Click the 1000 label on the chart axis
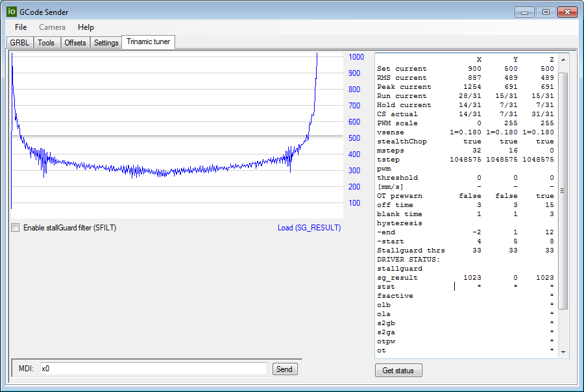The height and width of the screenshot is (392, 584). point(356,57)
